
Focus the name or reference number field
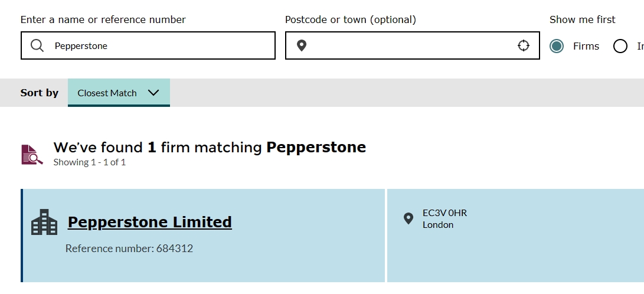[159, 45]
